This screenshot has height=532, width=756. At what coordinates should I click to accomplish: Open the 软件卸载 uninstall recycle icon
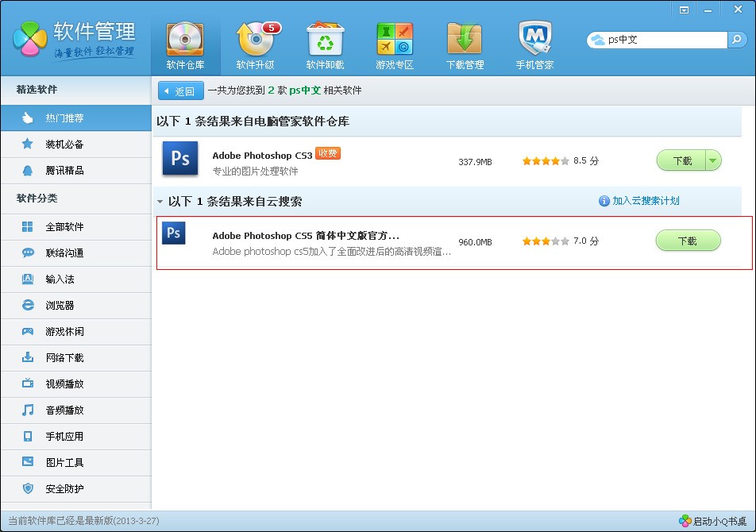[325, 40]
